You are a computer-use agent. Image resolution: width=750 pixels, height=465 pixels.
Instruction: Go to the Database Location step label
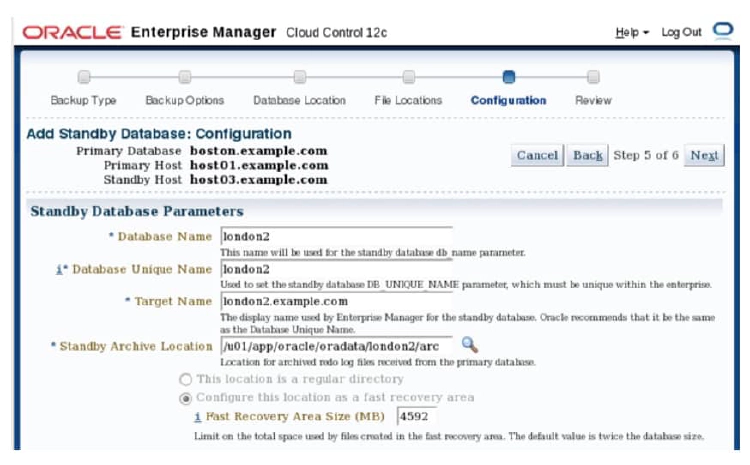(x=299, y=100)
